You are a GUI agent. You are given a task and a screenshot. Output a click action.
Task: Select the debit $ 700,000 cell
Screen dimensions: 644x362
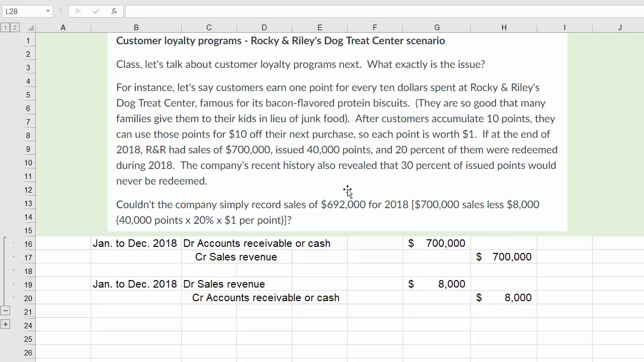tap(437, 243)
